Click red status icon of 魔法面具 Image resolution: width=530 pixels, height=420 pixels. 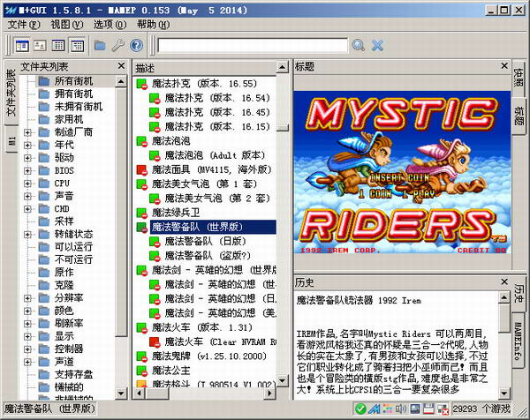click(x=141, y=169)
